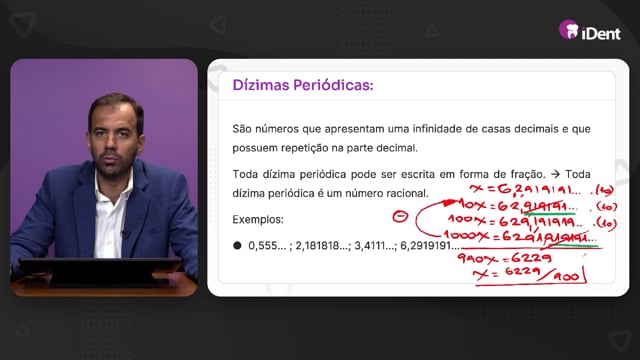Click the example number 6,2919191...
This screenshot has height=360, width=640.
(x=429, y=246)
